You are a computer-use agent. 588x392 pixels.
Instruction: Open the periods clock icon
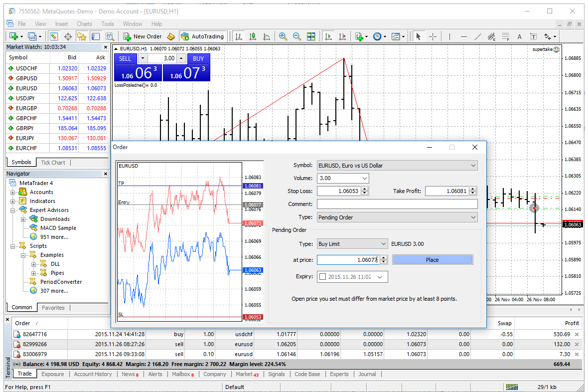[377, 36]
